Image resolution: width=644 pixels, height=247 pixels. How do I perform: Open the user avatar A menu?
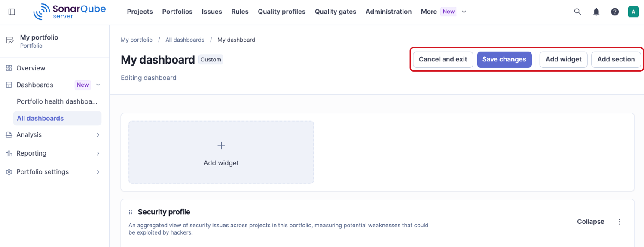pos(633,12)
